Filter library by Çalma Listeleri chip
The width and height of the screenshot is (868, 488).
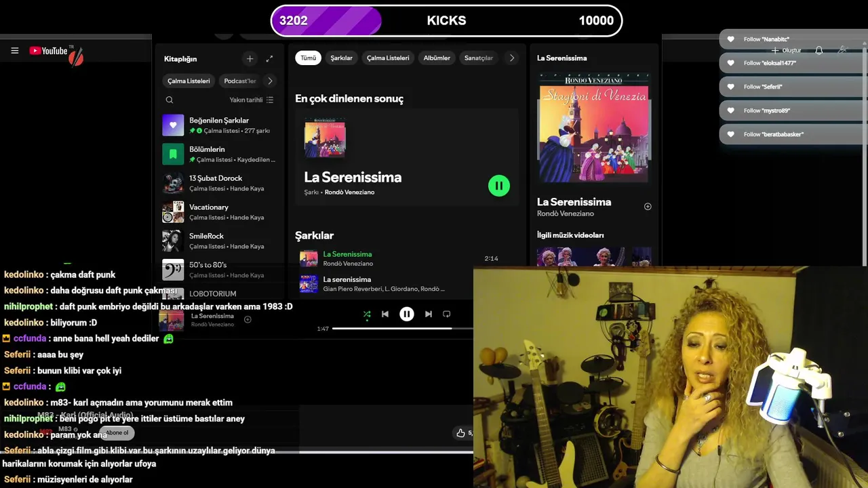[189, 81]
